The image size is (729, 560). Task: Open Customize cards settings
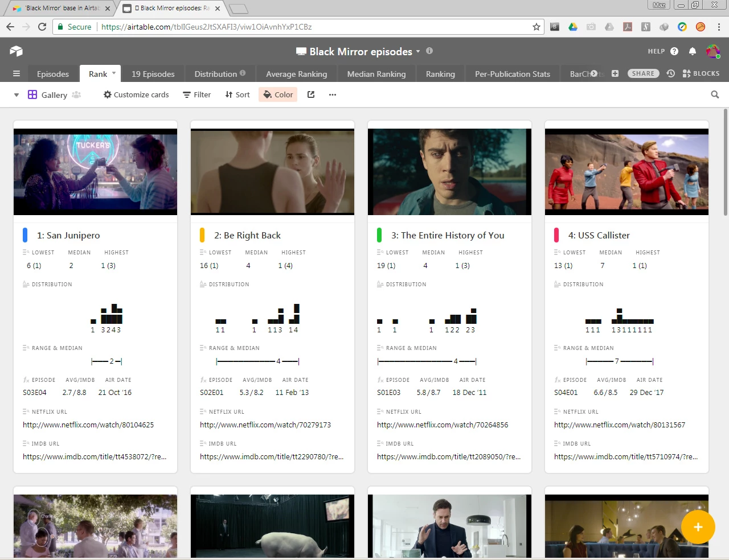click(136, 94)
